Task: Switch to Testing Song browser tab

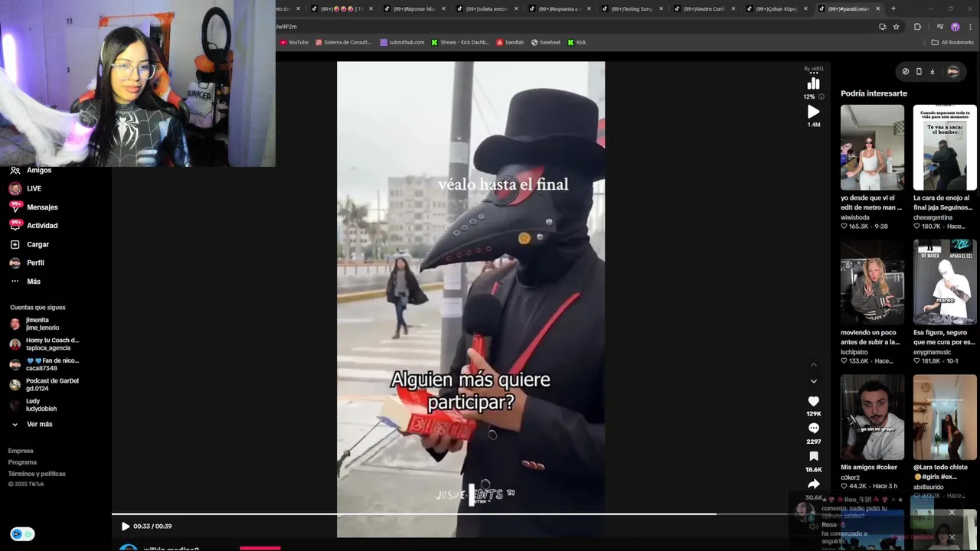Action: pyautogui.click(x=631, y=8)
